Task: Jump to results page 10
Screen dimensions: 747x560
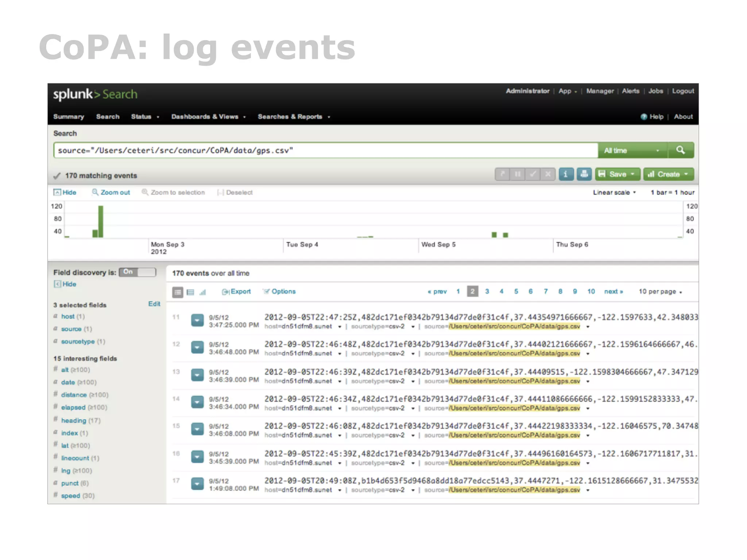Action: 591,292
